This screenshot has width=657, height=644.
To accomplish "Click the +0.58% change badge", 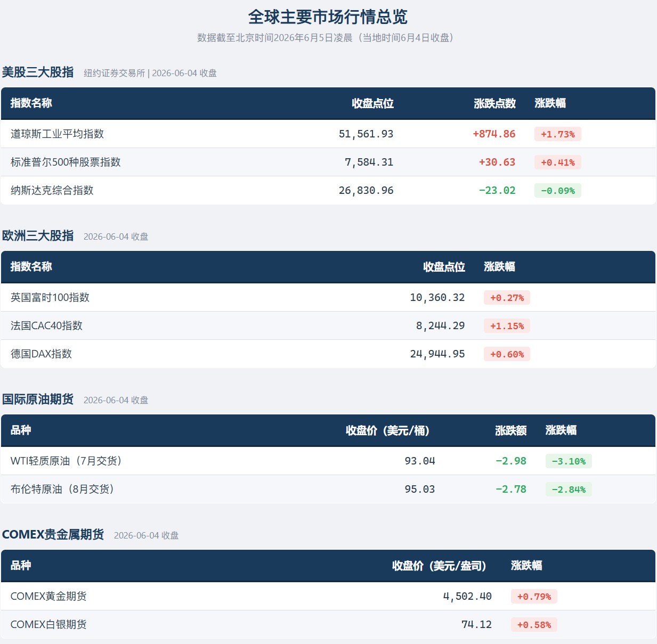I will click(x=534, y=625).
